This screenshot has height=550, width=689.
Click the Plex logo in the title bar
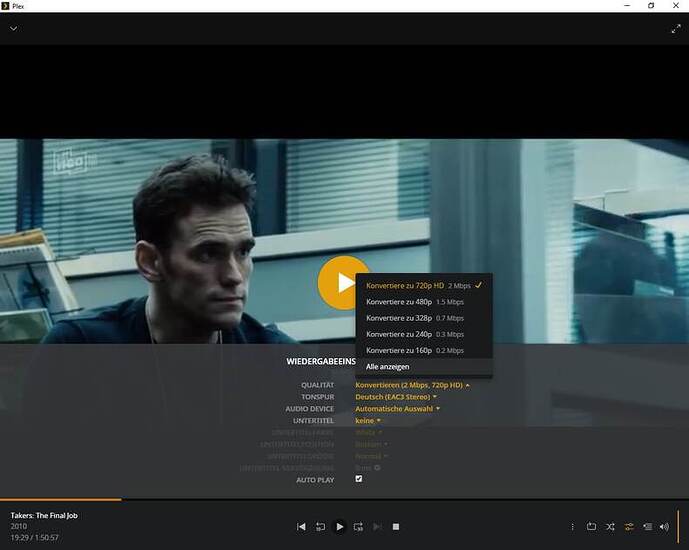tap(5, 6)
